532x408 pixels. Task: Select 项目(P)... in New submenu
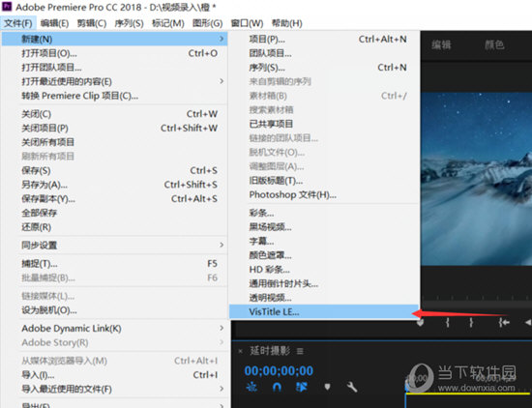(324, 39)
